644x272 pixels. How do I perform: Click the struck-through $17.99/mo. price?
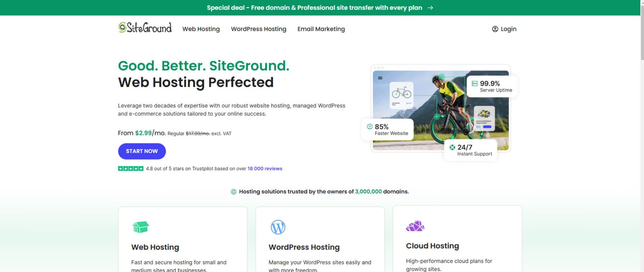pyautogui.click(x=198, y=133)
